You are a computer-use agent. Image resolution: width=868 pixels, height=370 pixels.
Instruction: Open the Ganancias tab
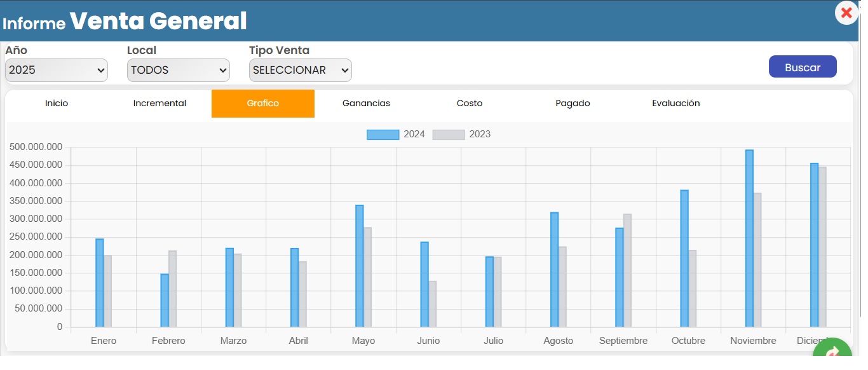[366, 103]
